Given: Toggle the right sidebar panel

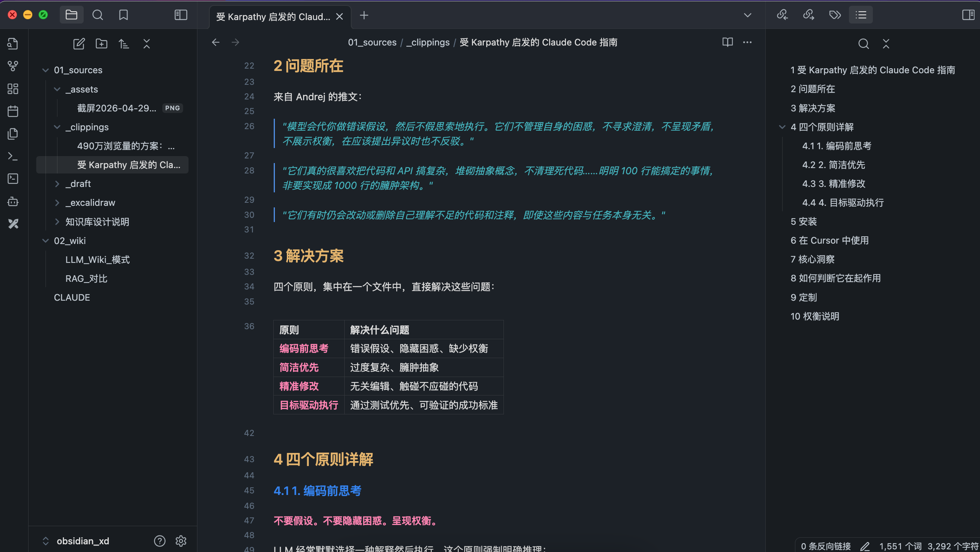Looking at the screenshot, I should (x=968, y=15).
